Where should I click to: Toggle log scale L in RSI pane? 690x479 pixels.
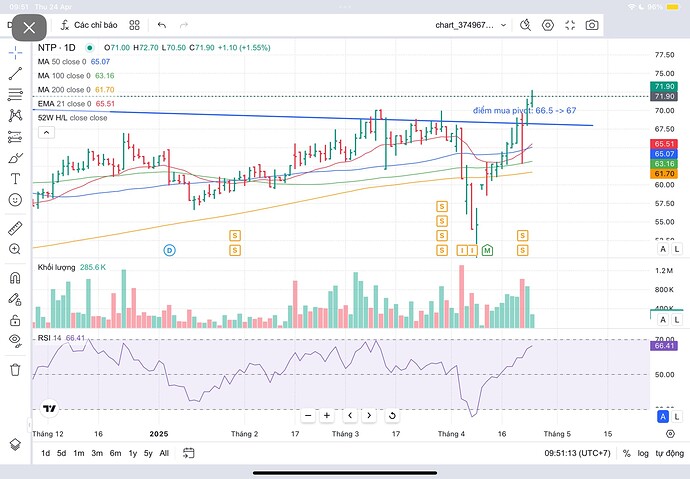point(677,416)
